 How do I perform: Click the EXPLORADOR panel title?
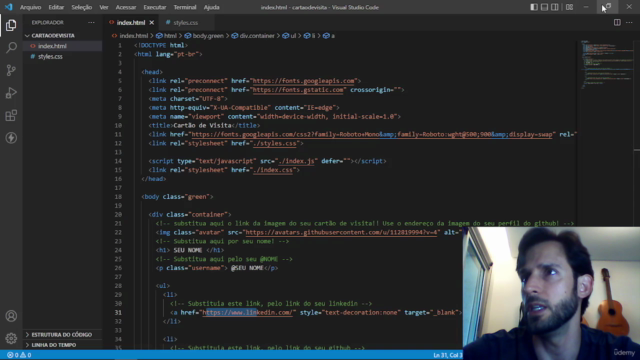[48, 22]
